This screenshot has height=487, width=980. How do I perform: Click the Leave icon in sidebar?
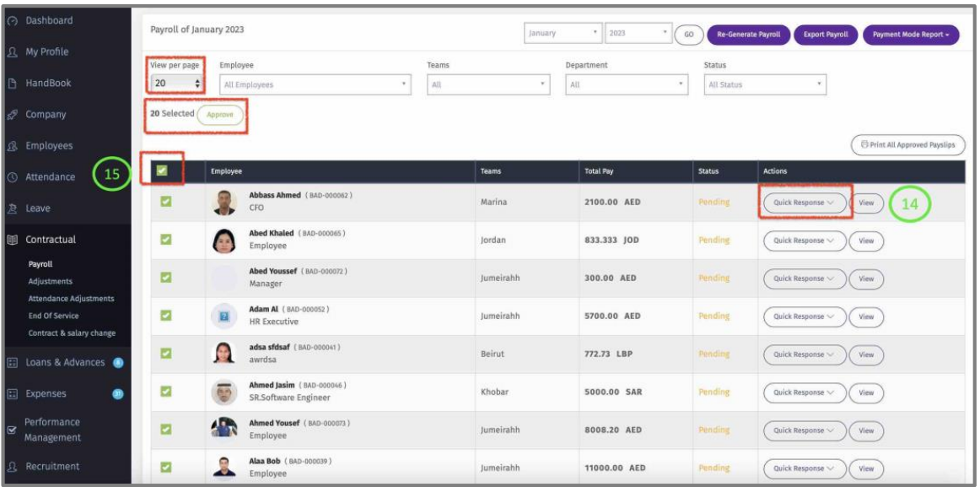coord(13,208)
